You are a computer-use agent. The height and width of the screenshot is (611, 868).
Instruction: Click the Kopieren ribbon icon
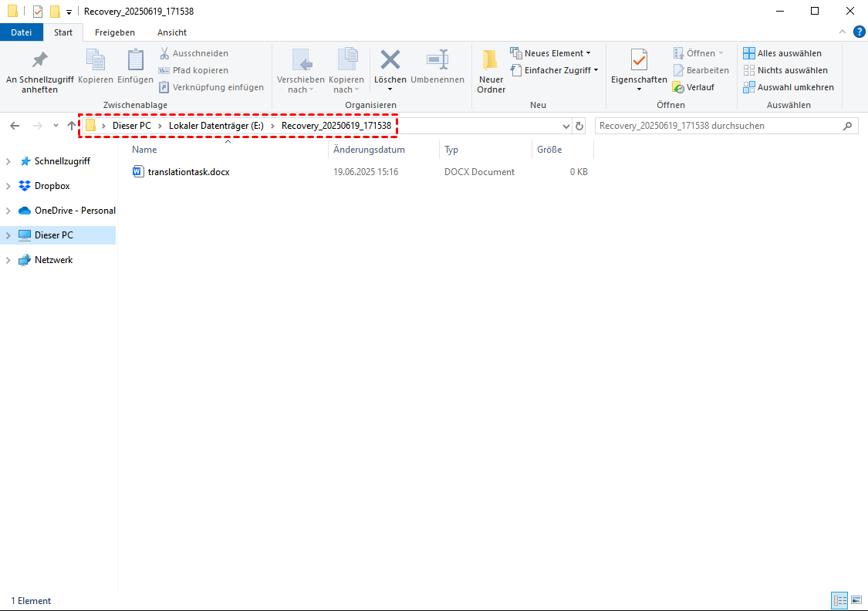95,59
